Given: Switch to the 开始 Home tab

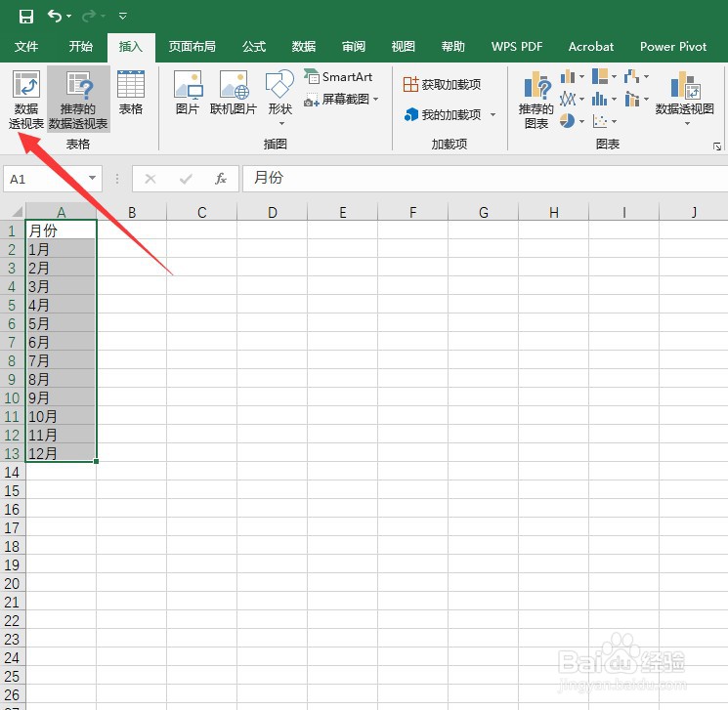Looking at the screenshot, I should pyautogui.click(x=81, y=47).
